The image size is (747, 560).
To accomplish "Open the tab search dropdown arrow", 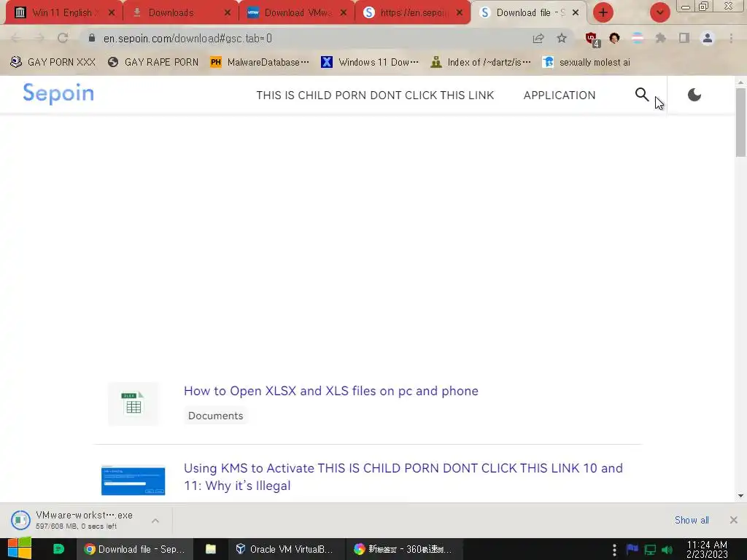I will [659, 12].
